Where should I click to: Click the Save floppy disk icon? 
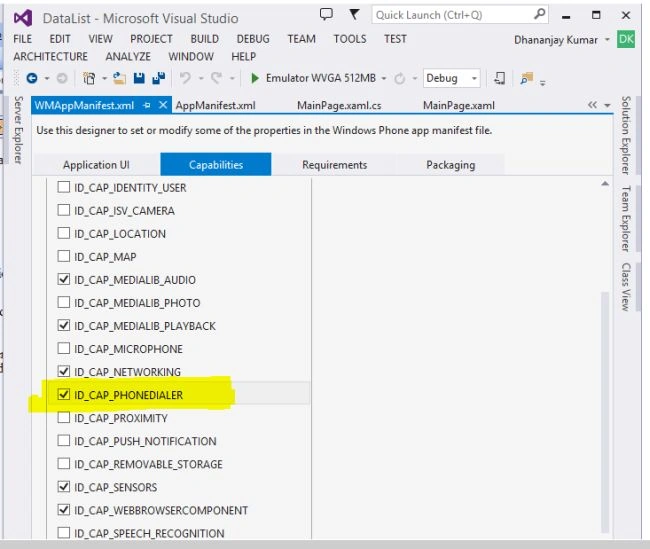pos(139,78)
